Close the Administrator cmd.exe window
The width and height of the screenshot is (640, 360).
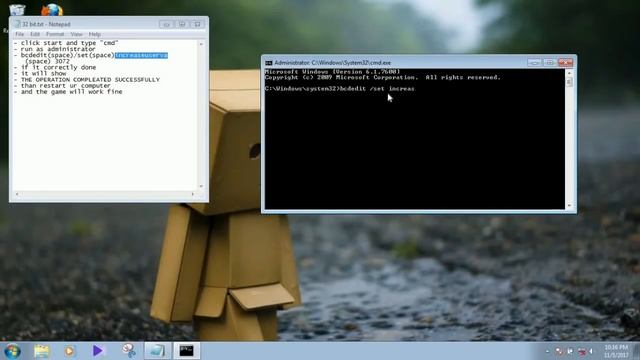pos(565,62)
